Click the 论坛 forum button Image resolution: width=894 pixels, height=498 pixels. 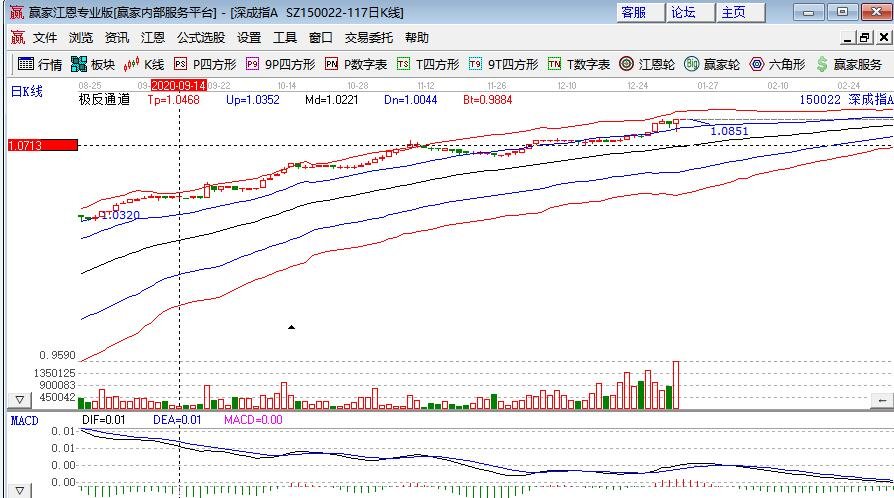coord(690,12)
